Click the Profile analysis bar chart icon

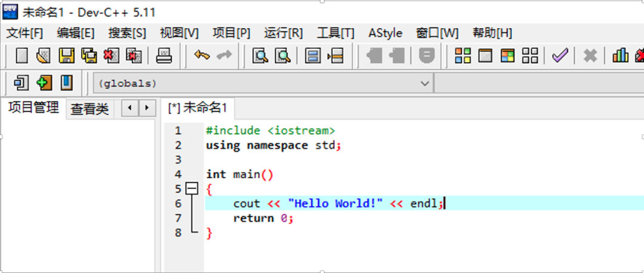(x=620, y=55)
